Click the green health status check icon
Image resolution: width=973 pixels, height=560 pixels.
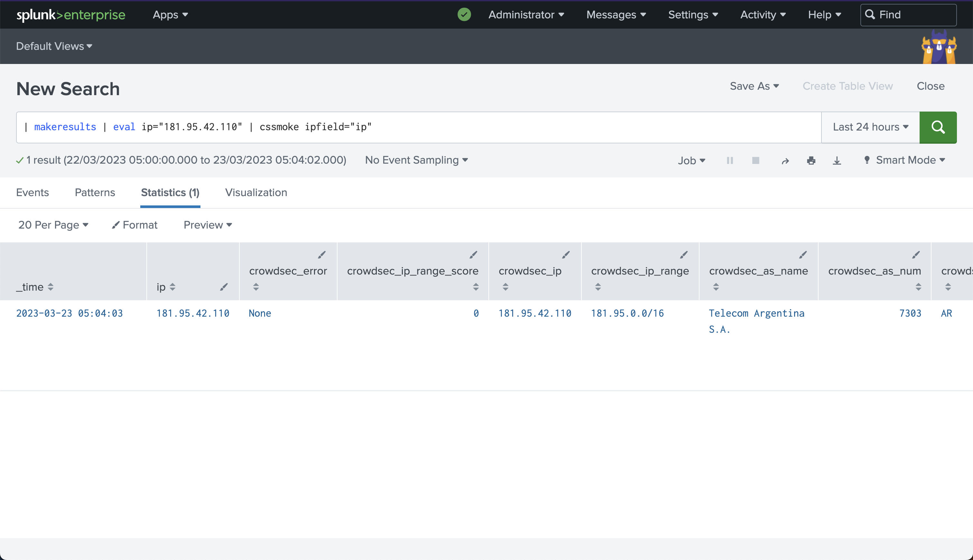(x=464, y=14)
